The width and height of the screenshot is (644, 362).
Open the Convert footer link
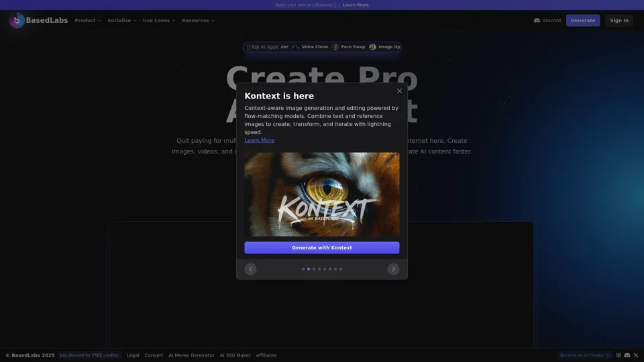tap(154, 355)
